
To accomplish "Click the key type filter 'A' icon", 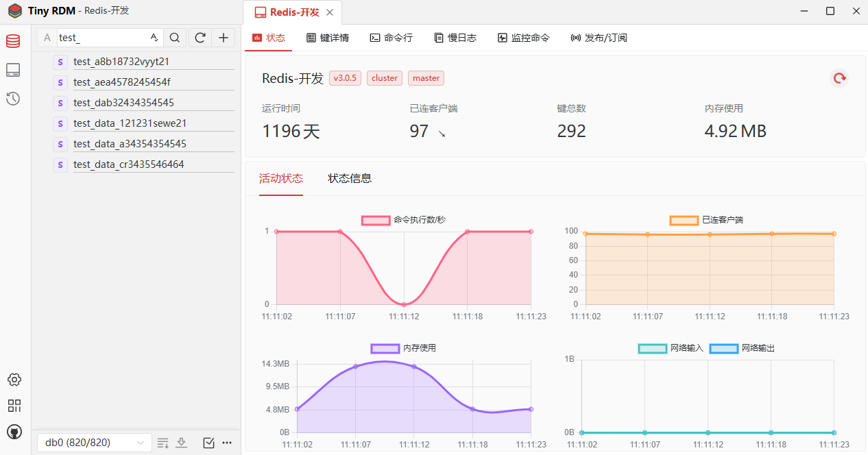I will 47,38.
